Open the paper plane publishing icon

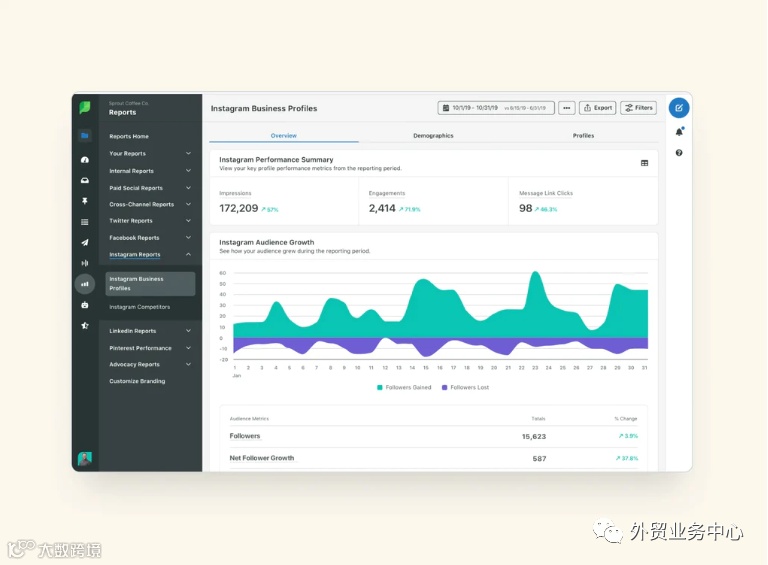[85, 242]
